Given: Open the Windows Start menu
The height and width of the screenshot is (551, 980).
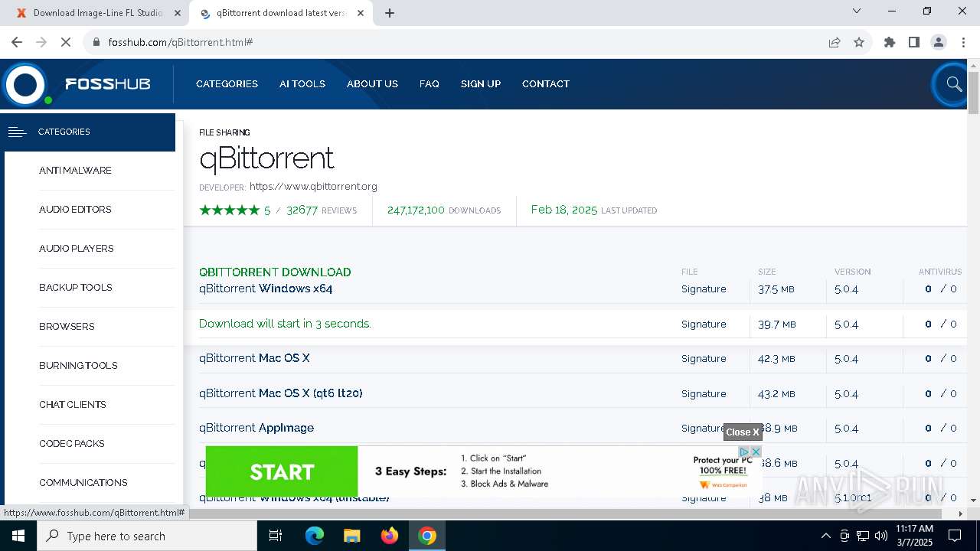Looking at the screenshot, I should click(x=18, y=536).
